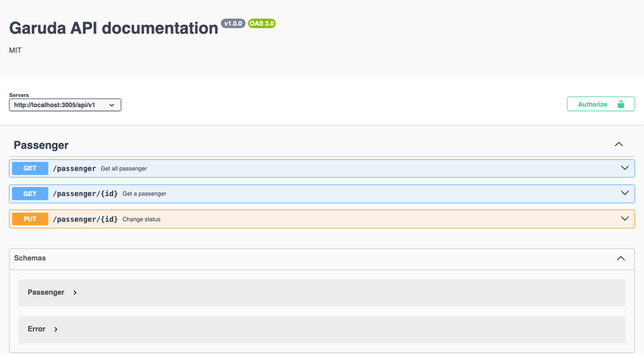Click the lock icon in Authorize button
The width and height of the screenshot is (644, 355).
coord(620,104)
